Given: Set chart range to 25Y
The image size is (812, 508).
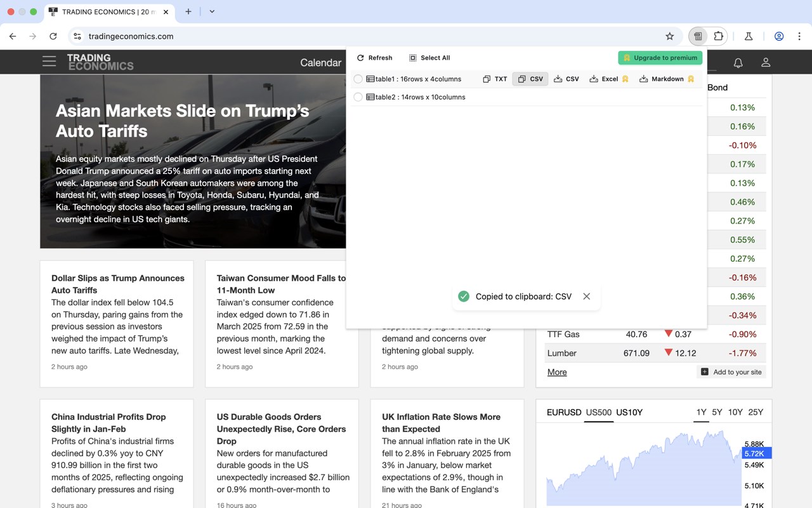Looking at the screenshot, I should (756, 412).
